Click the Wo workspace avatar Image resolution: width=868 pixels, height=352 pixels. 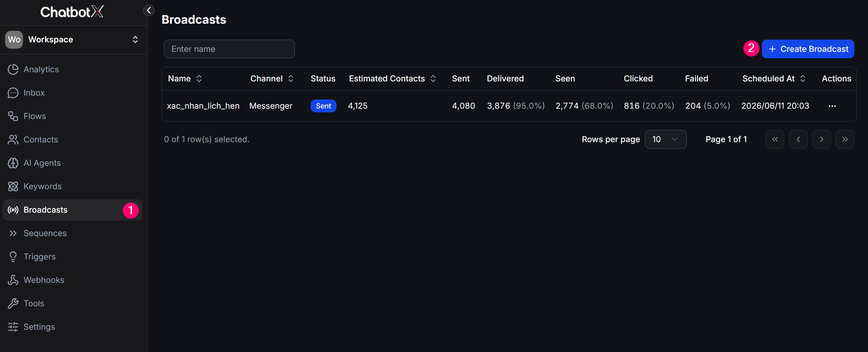point(14,40)
